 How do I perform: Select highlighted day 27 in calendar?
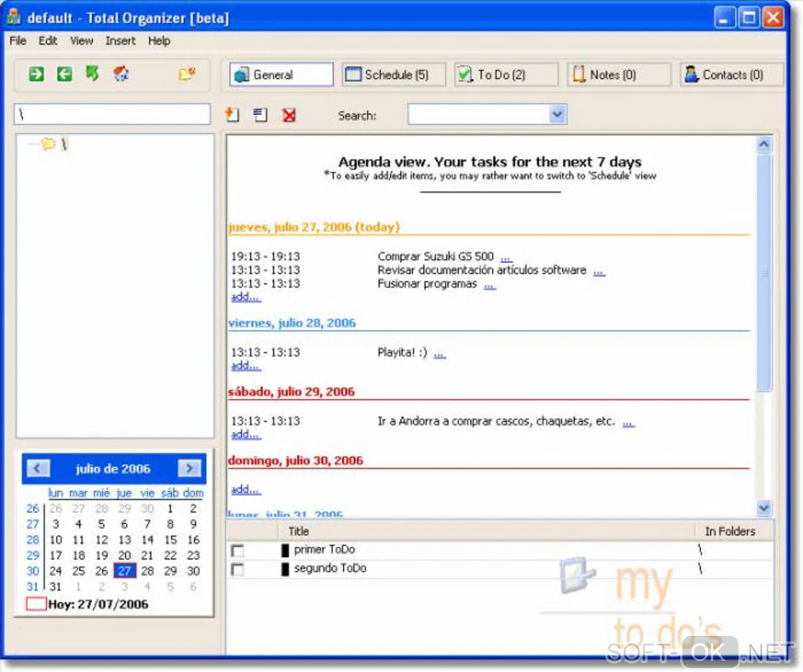tap(124, 570)
